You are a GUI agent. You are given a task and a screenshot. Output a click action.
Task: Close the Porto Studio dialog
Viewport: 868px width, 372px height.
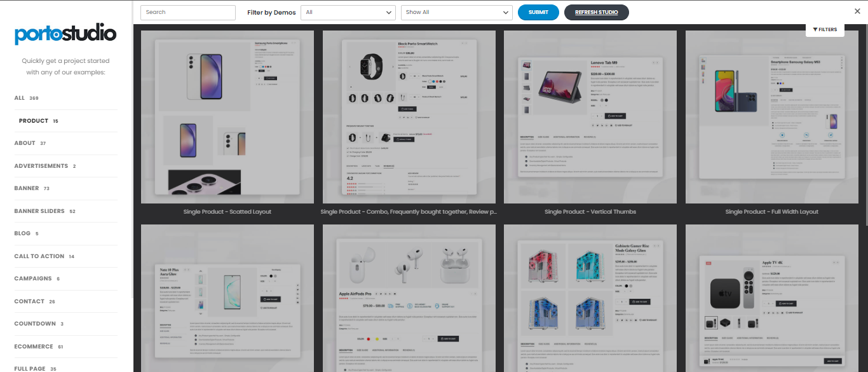click(x=857, y=11)
